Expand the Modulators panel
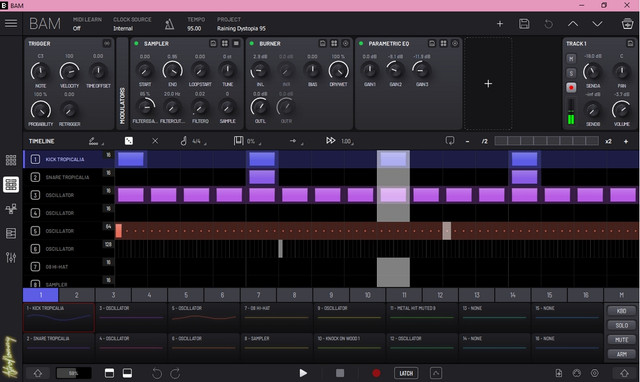 pyautogui.click(x=122, y=84)
